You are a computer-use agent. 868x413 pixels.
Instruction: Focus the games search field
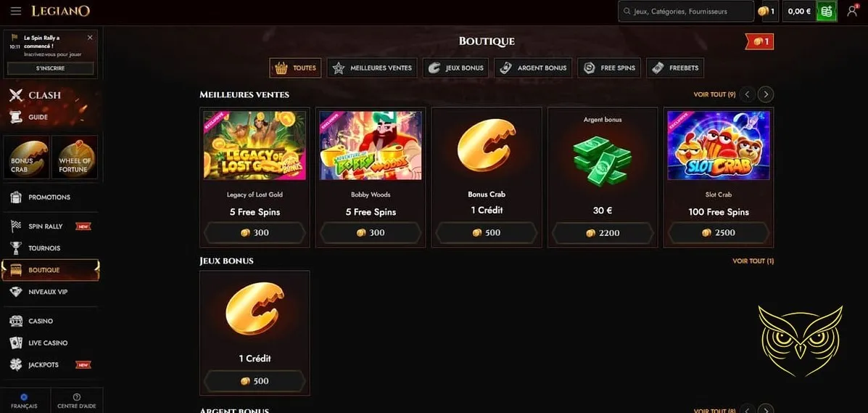coord(686,11)
